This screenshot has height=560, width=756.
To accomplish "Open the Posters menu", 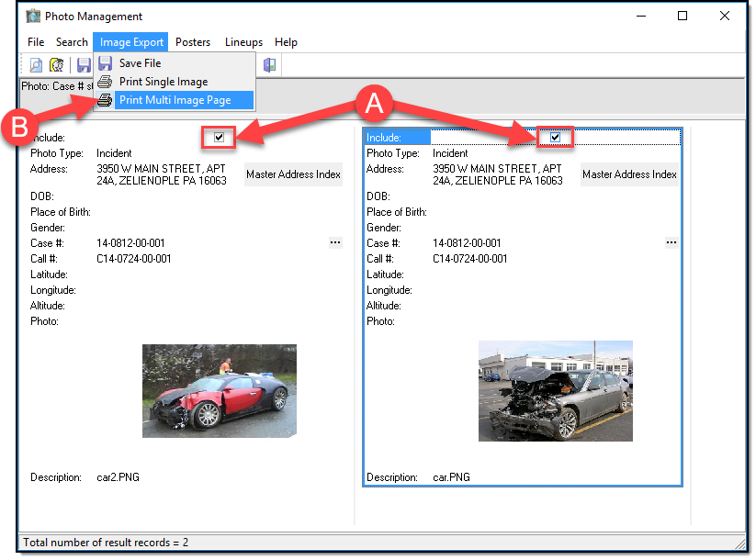I will point(193,42).
